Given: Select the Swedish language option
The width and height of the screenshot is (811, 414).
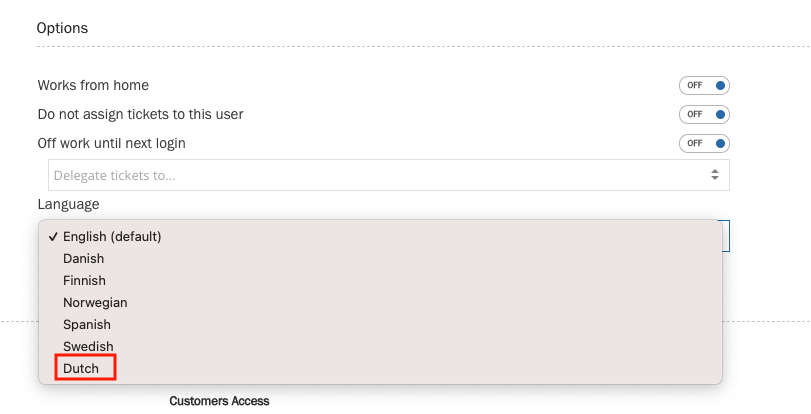Looking at the screenshot, I should click(x=88, y=347).
